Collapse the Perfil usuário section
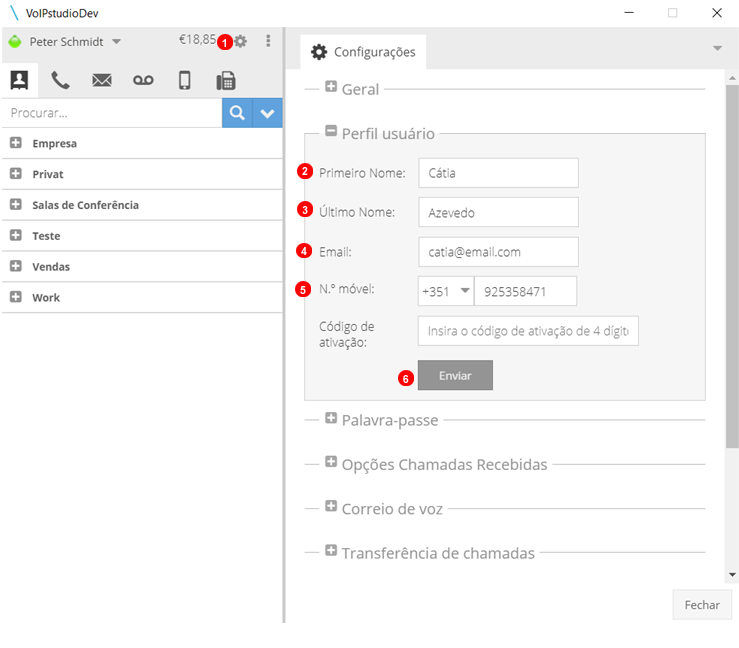739x648 pixels. 331,131
